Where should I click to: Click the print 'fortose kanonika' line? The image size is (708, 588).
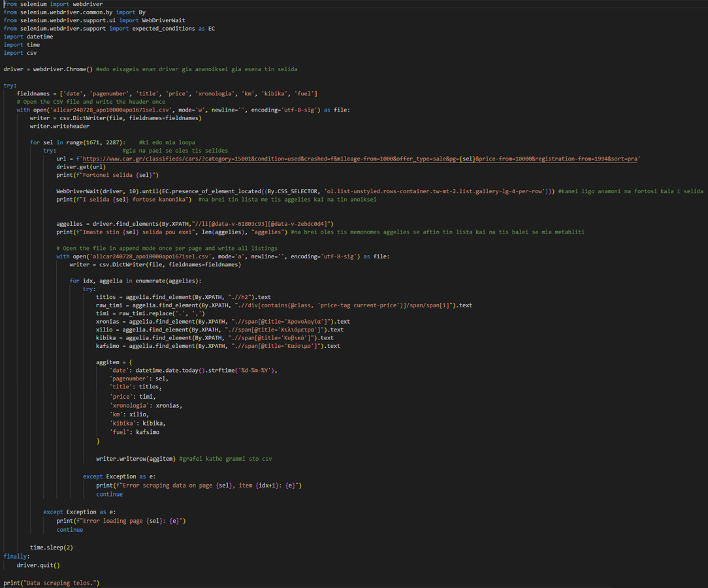[x=124, y=199]
